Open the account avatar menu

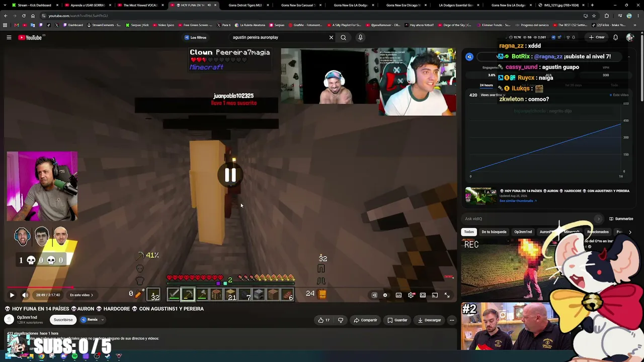coord(630,37)
